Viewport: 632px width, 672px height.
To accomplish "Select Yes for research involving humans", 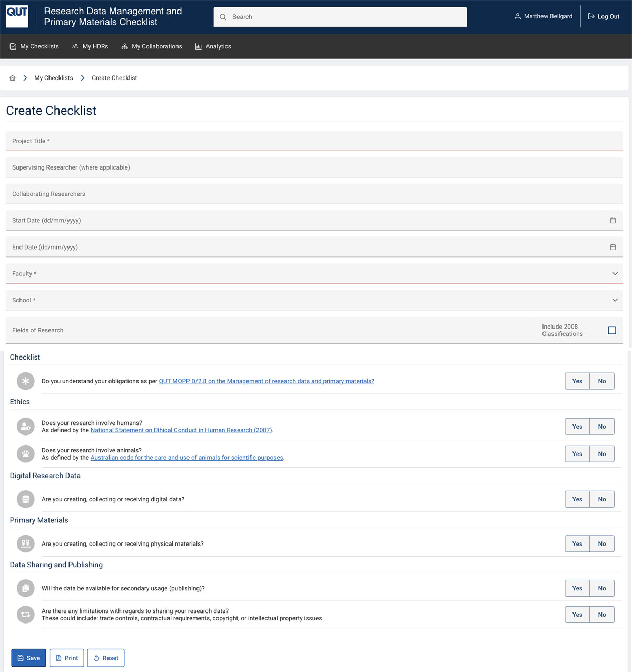I will (x=577, y=427).
